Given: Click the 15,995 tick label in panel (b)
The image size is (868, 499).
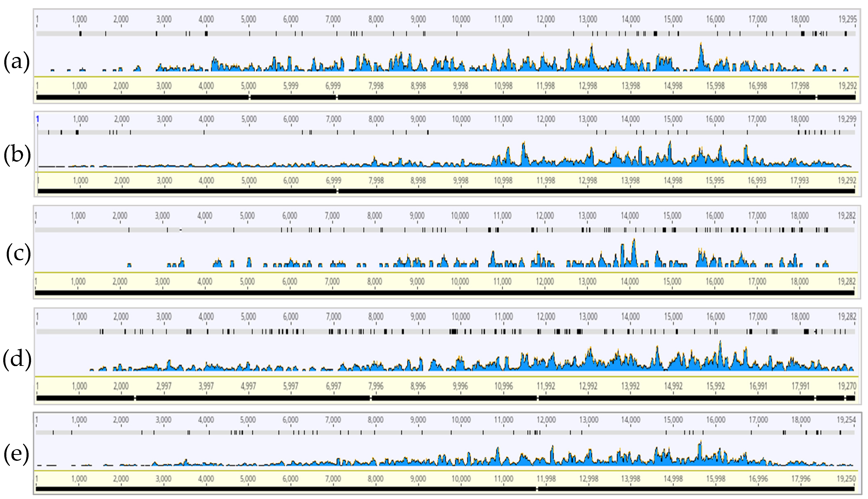Looking at the screenshot, I should [715, 180].
